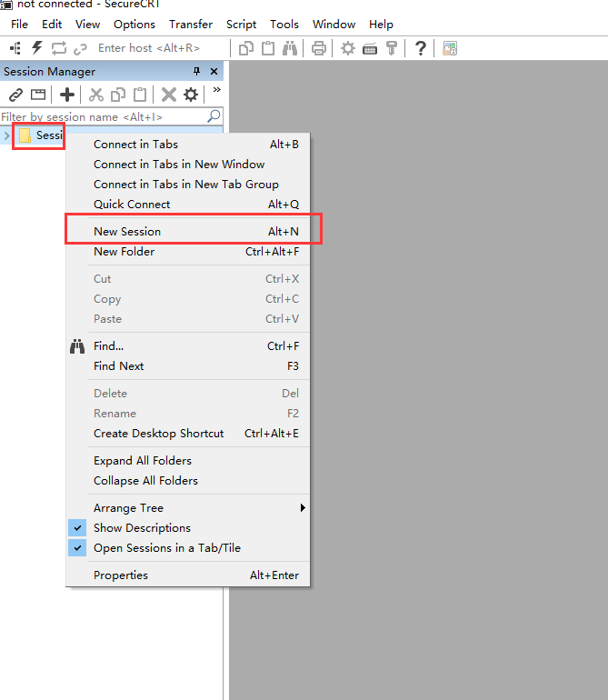Click the filter search magnifier icon
Screen dimensions: 608x700
click(x=214, y=116)
